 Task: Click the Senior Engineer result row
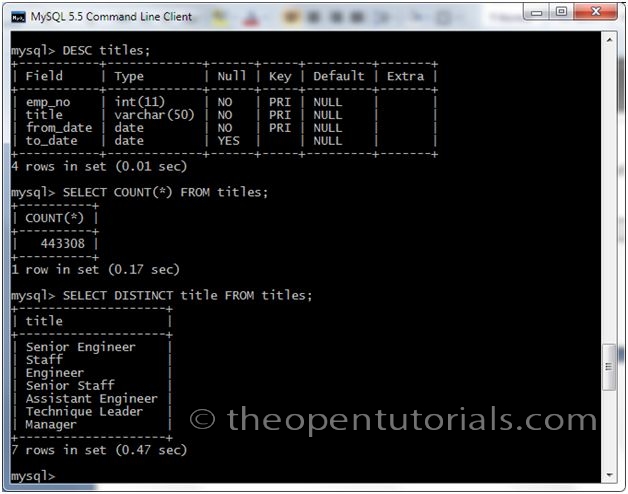click(81, 347)
